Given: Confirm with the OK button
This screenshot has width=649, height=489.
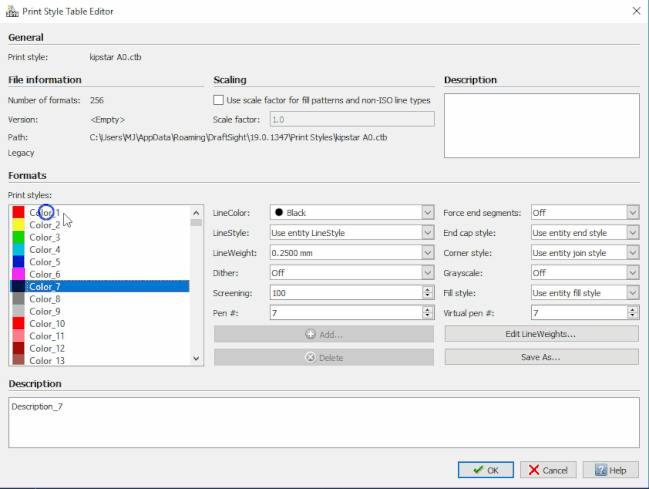Looking at the screenshot, I should click(x=486, y=470).
